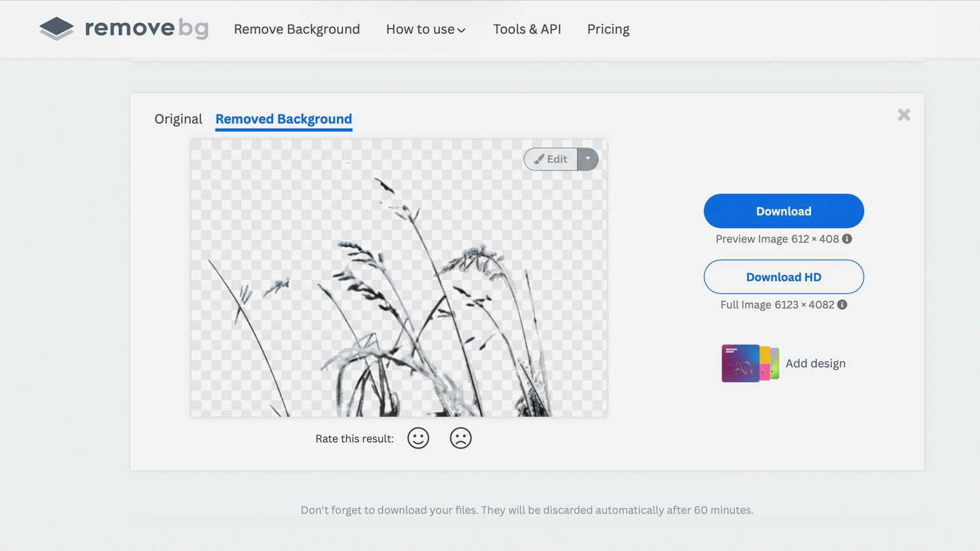Click the Edit brush button
Image resolution: width=980 pixels, height=551 pixels.
coord(550,159)
